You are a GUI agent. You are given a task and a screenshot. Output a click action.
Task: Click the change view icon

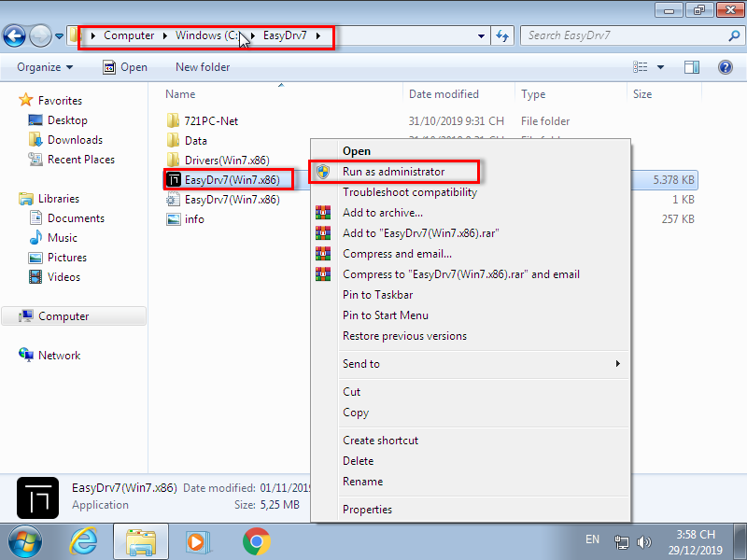coord(640,67)
